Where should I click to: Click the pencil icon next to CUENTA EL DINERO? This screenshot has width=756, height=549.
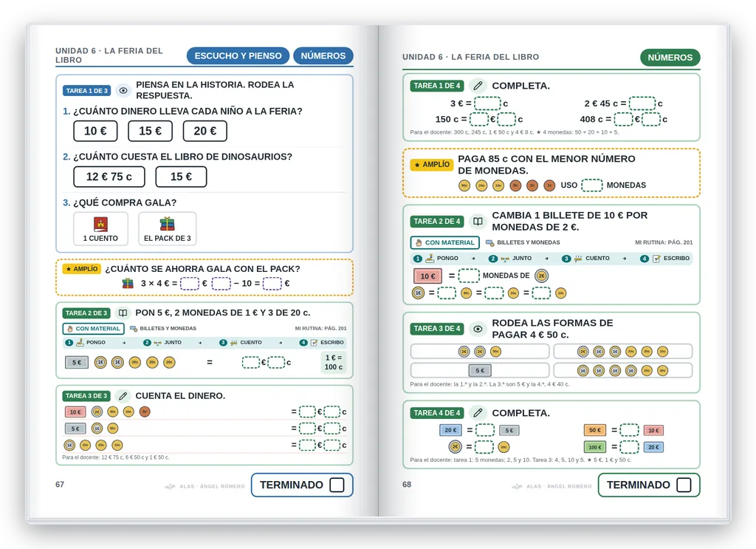pos(123,396)
